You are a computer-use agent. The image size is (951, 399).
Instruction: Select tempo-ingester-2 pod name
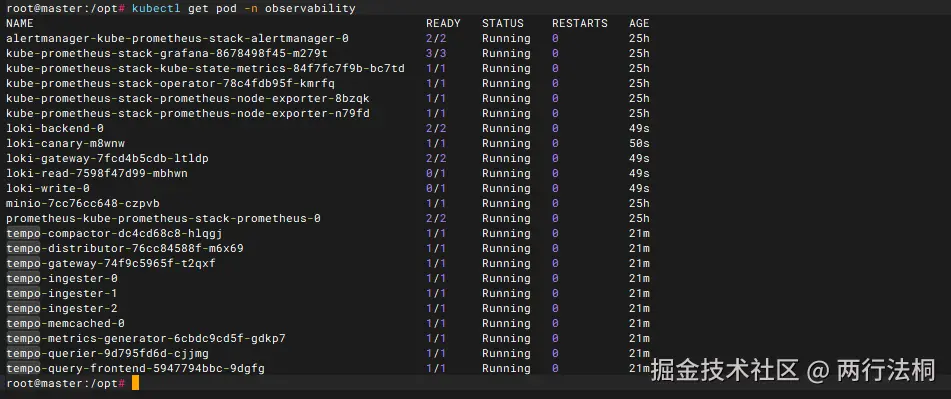pyautogui.click(x=62, y=309)
